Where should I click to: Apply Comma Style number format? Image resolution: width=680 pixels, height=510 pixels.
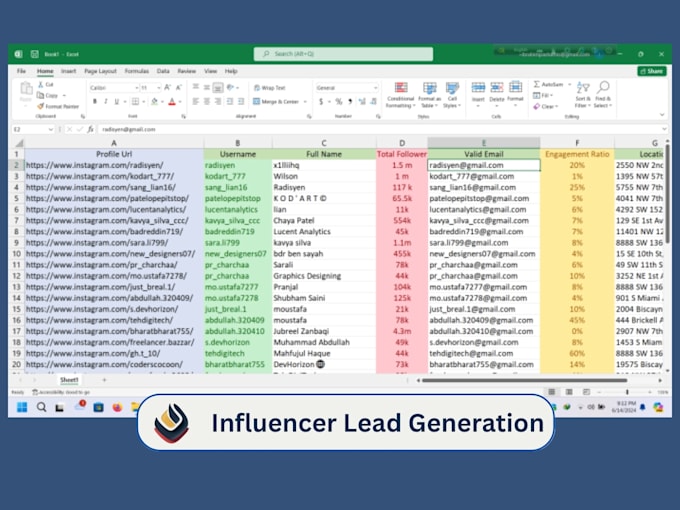[x=350, y=101]
